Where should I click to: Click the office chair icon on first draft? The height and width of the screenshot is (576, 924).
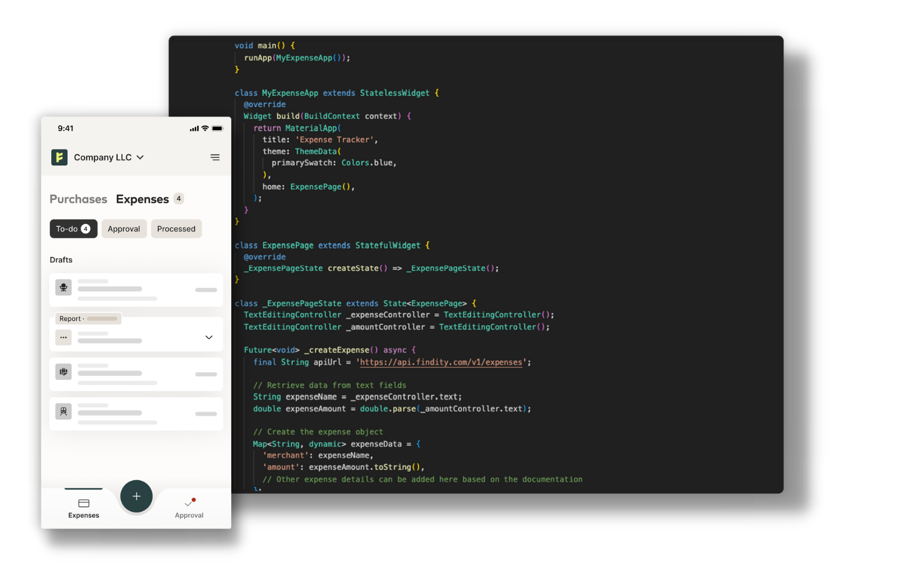click(63, 286)
